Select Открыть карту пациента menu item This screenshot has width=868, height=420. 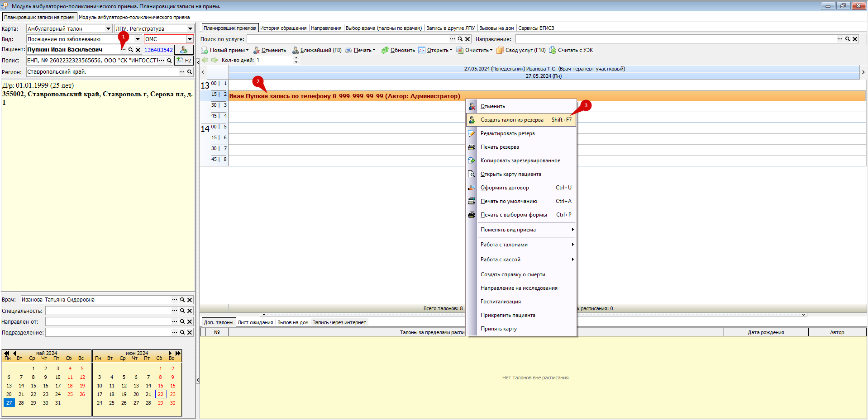pyautogui.click(x=521, y=174)
